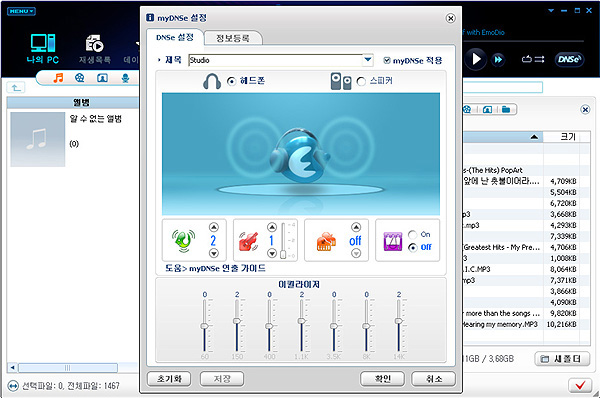The height and width of the screenshot is (398, 600).
Task: Click the speaker icon
Action: coord(341,81)
